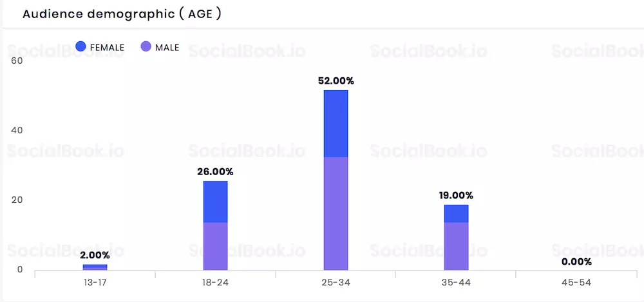Click the male portion of 18-24 bar

(215, 247)
